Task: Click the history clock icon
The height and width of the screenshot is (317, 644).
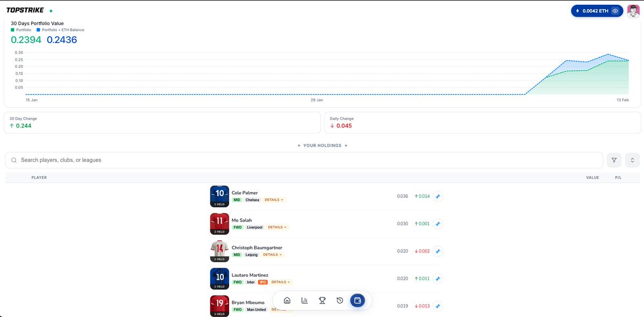Action: [x=340, y=300]
